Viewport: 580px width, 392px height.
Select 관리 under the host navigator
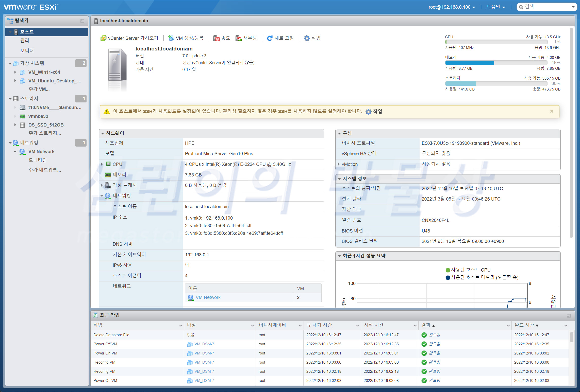pyautogui.click(x=25, y=41)
